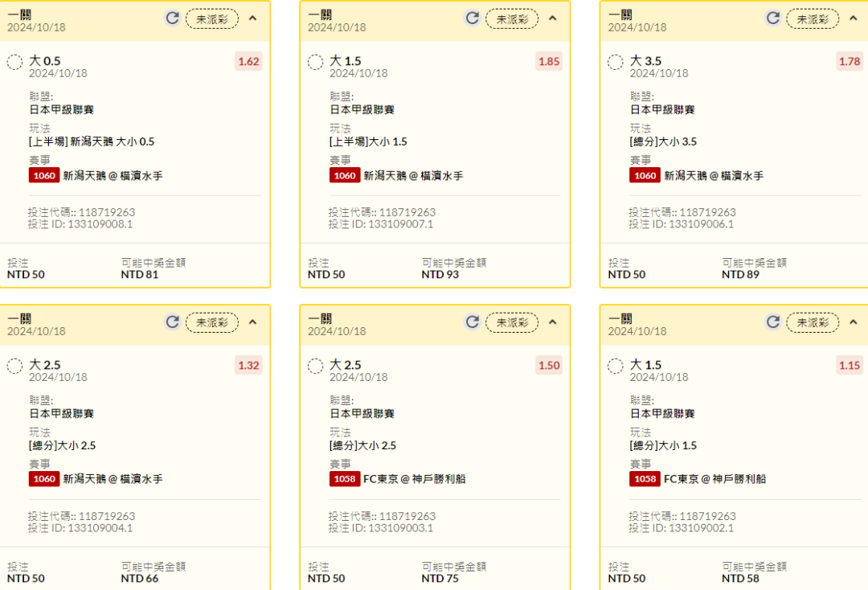The image size is (868, 590).
Task: Click match code 1058 on the odds 1.15 card
Action: 645,479
